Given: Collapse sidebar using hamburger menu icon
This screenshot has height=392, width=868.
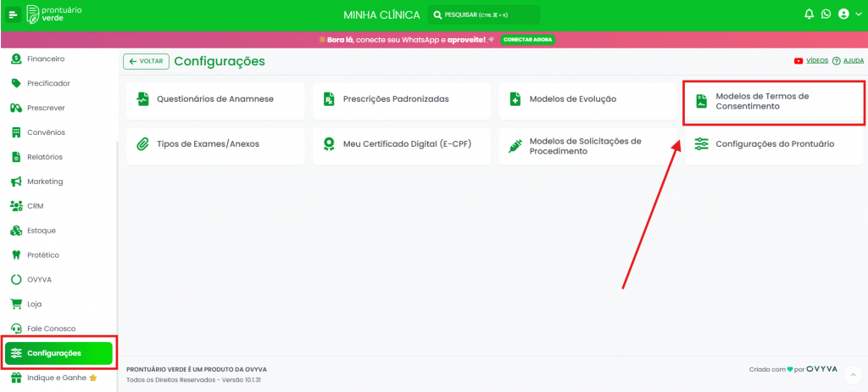Looking at the screenshot, I should pyautogui.click(x=14, y=14).
